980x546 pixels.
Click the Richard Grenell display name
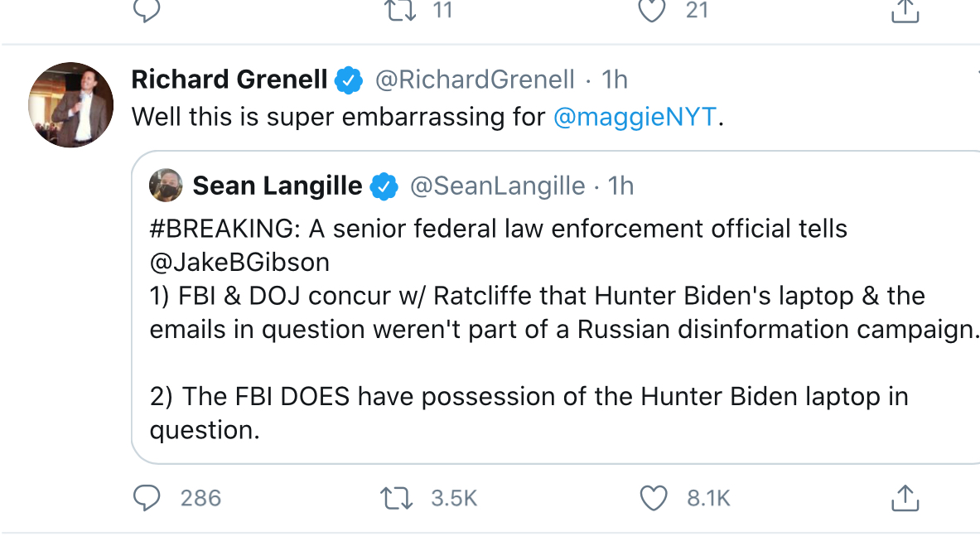pyautogui.click(x=229, y=80)
